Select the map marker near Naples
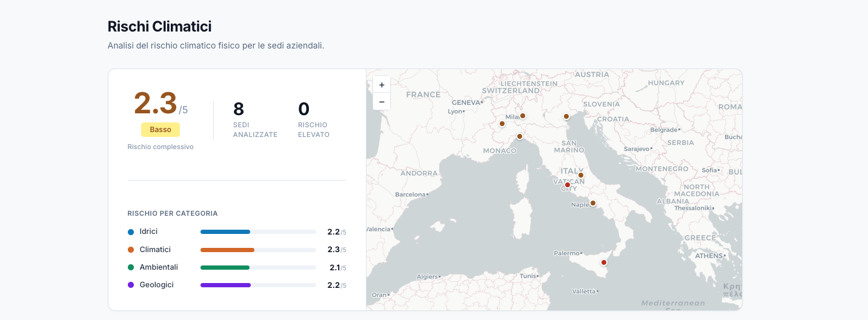This screenshot has height=320, width=868. tap(593, 203)
